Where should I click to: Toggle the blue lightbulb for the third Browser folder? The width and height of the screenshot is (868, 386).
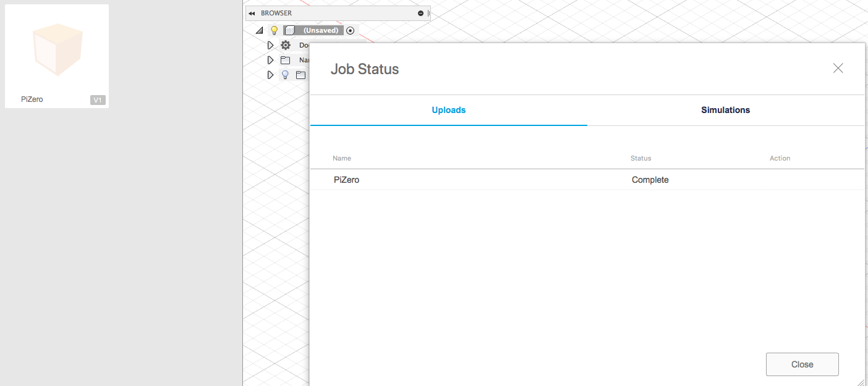pyautogui.click(x=285, y=75)
